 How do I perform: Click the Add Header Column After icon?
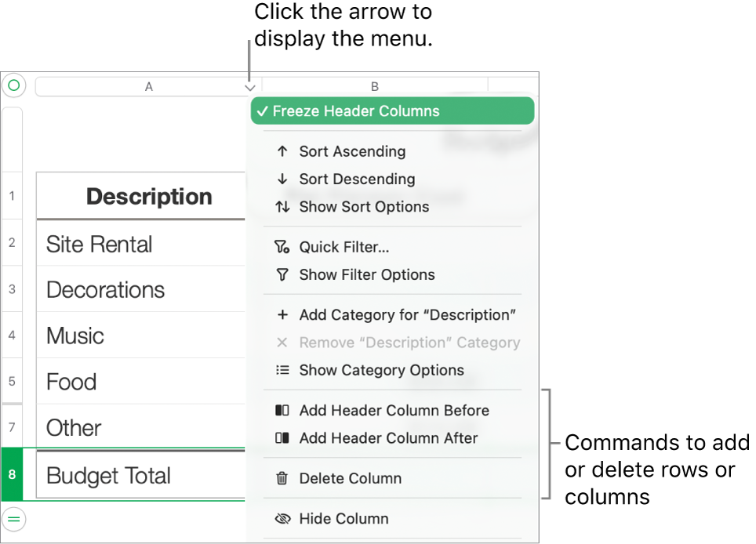click(x=282, y=438)
